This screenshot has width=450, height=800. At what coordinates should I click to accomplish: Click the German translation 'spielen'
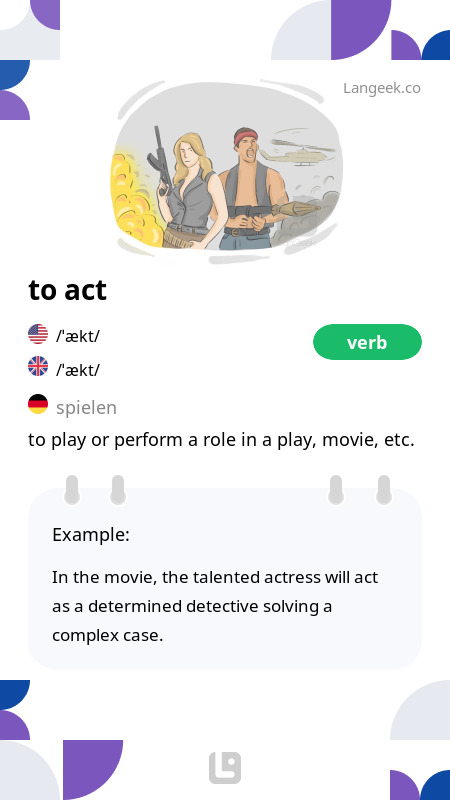(x=86, y=408)
